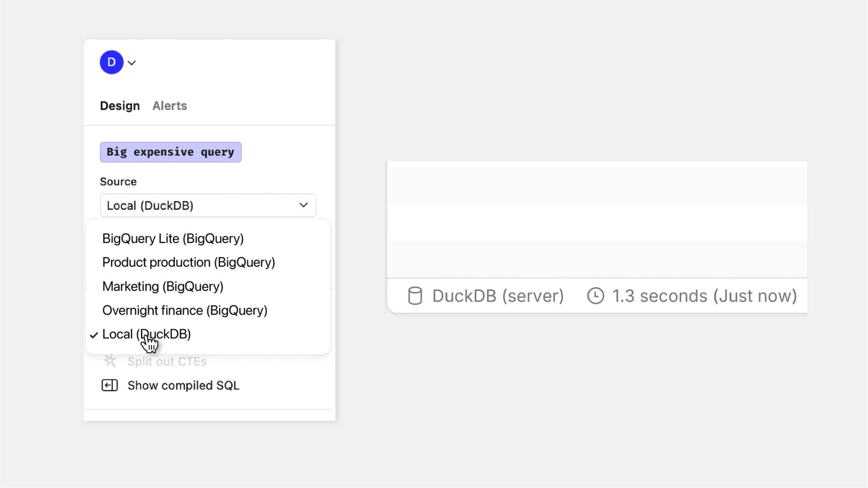
Task: Click the checkmark beside Local (DuckDB)
Action: tap(94, 335)
